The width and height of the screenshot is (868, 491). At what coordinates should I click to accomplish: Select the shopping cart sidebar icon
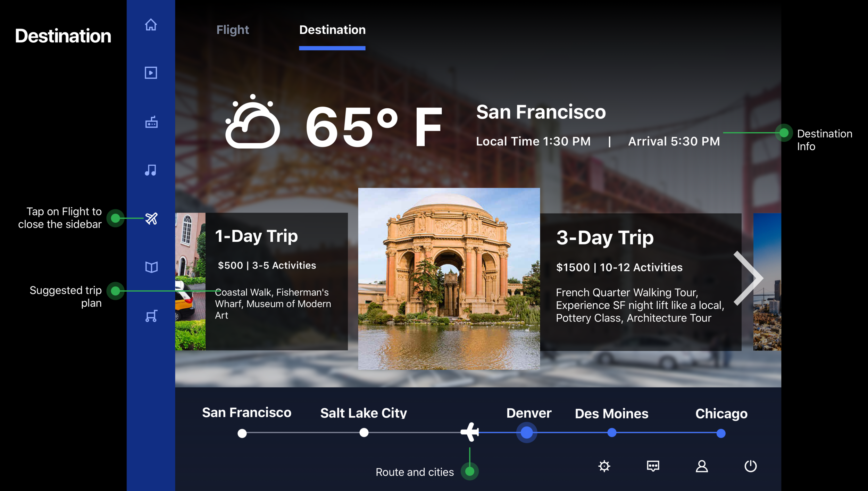(x=151, y=316)
